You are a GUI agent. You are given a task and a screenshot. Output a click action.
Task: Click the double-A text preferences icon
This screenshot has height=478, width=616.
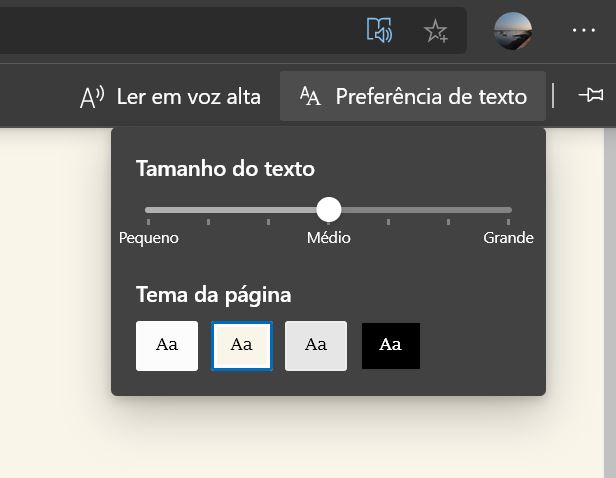tap(310, 96)
